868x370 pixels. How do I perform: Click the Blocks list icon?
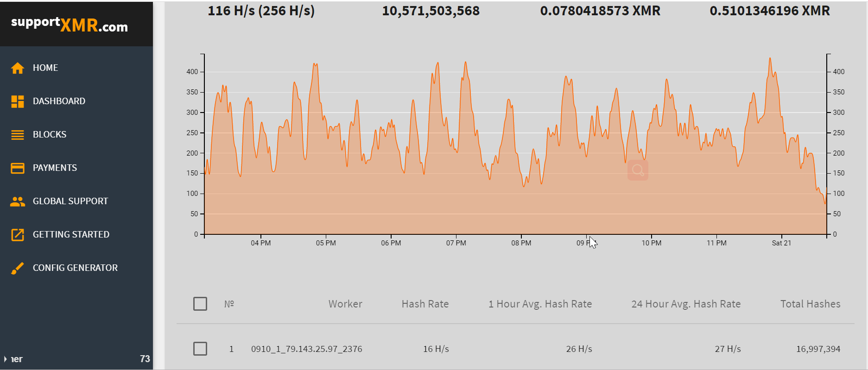point(18,135)
